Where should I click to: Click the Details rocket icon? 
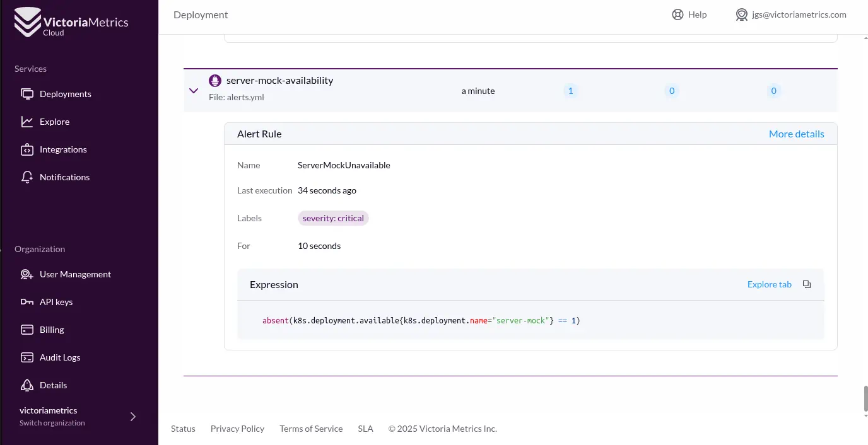27,385
